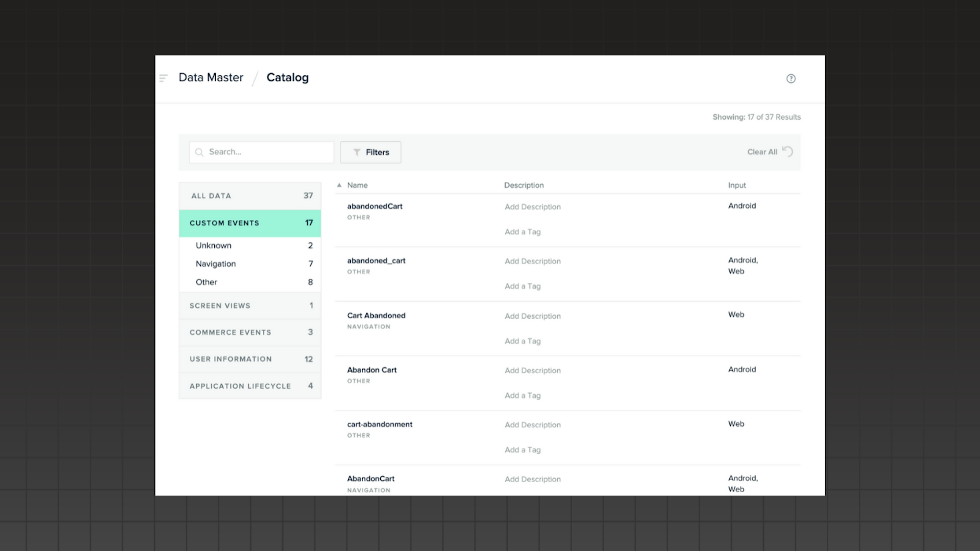Open the Application Lifecycle category

coord(250,386)
